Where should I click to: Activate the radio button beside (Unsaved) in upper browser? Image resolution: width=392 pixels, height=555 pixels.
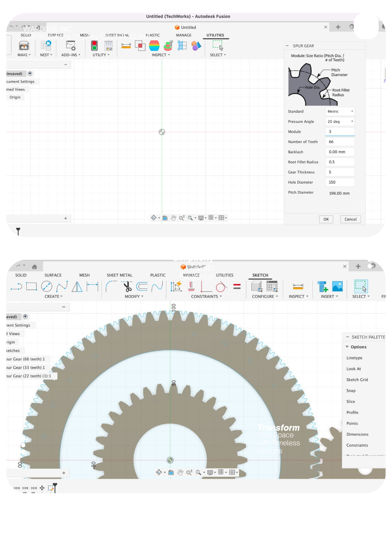click(x=30, y=74)
